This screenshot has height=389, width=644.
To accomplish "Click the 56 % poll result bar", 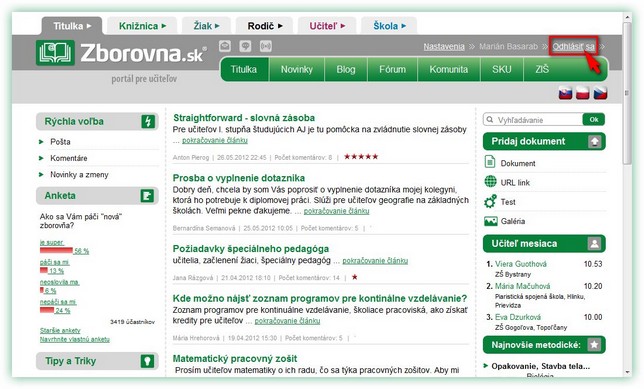I will point(56,250).
